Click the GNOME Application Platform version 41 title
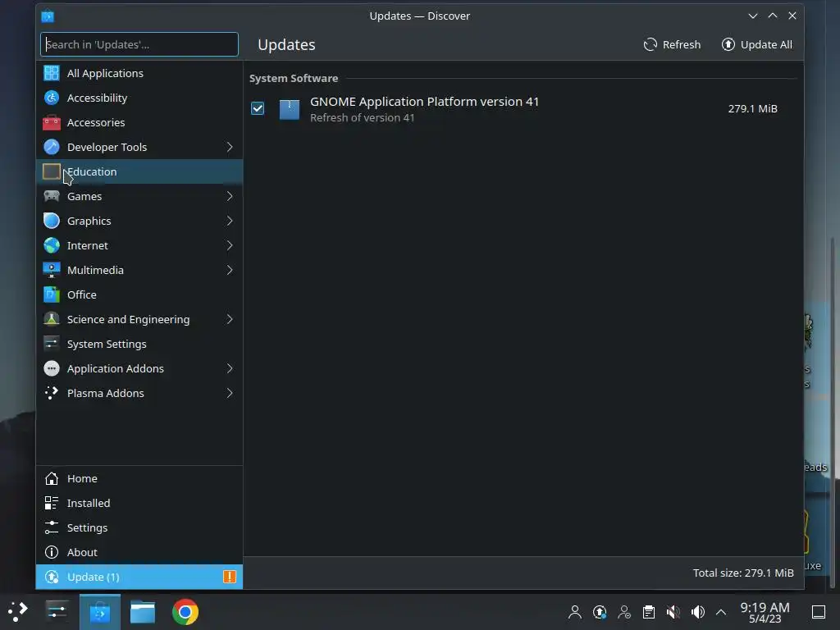The image size is (840, 630). 424,101
